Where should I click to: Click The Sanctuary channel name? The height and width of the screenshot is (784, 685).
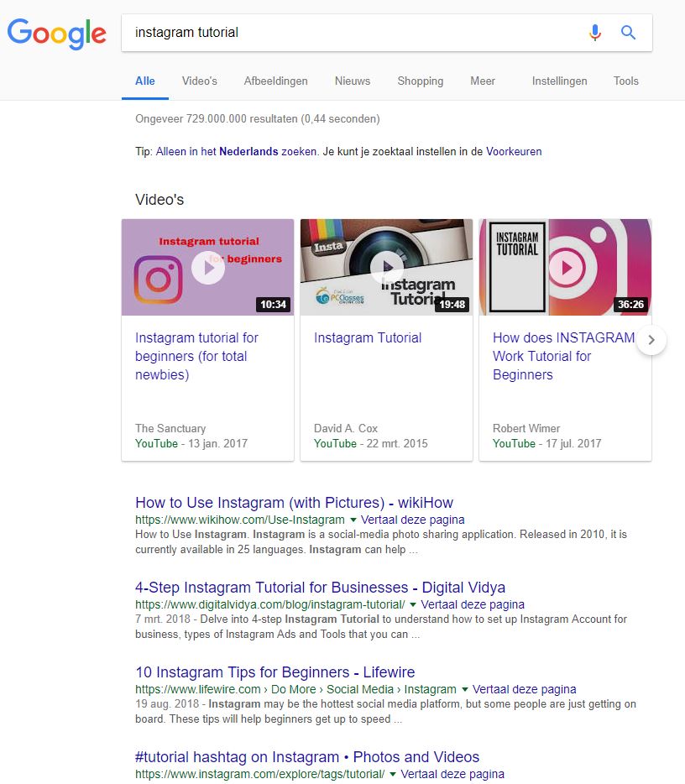pyautogui.click(x=170, y=428)
